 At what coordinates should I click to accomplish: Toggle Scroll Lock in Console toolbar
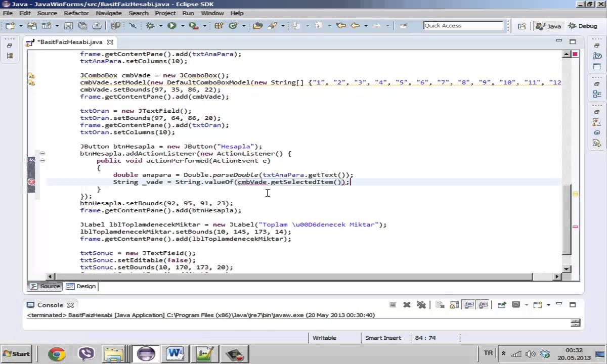[454, 305]
